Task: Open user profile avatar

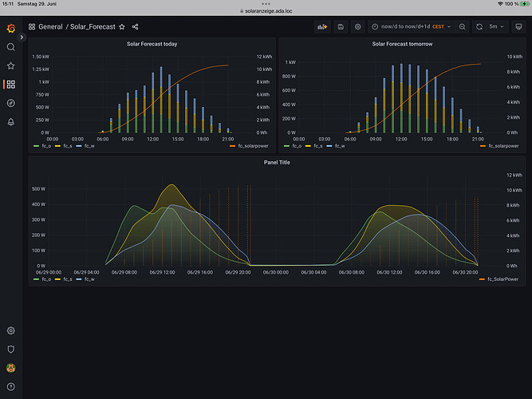Action: pyautogui.click(x=11, y=368)
